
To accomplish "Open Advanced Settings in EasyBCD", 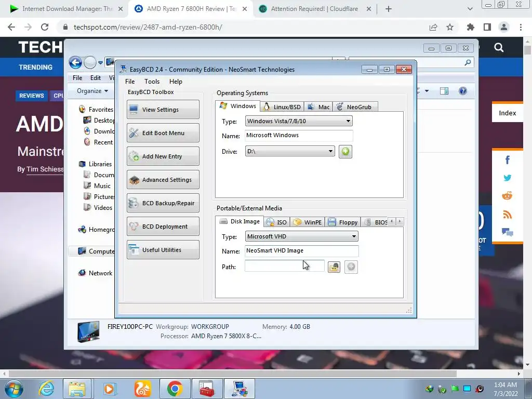I will [x=163, y=180].
